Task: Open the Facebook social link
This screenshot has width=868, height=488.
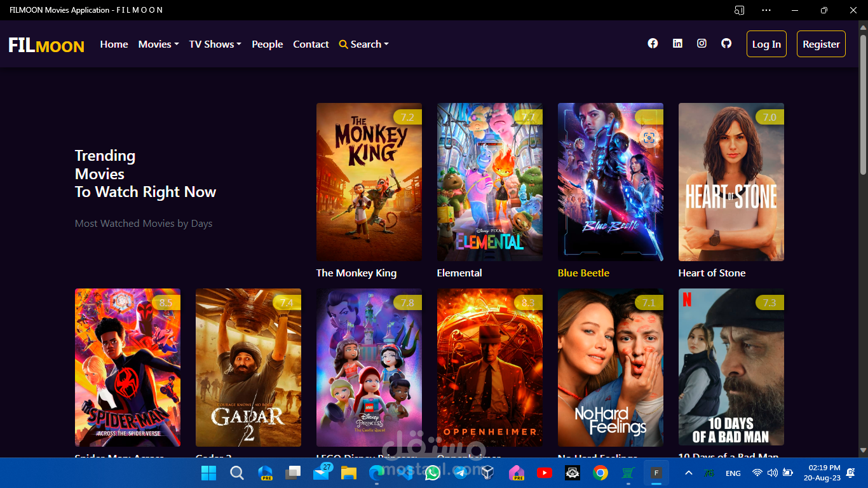Action: (x=653, y=43)
